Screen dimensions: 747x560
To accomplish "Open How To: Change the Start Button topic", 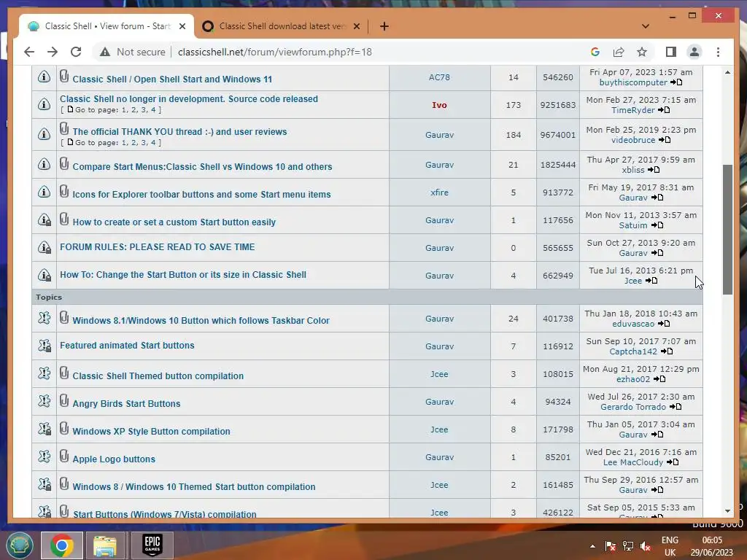I will tap(183, 275).
